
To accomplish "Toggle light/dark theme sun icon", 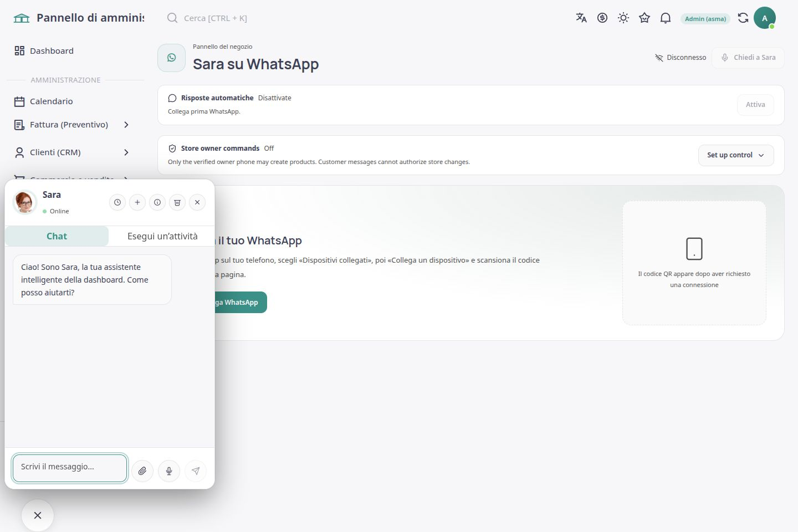I will pos(623,18).
